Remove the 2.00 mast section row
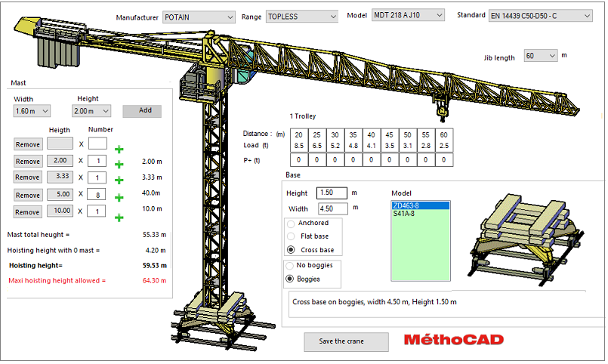Viewport: 608px width, 364px height. (x=28, y=162)
